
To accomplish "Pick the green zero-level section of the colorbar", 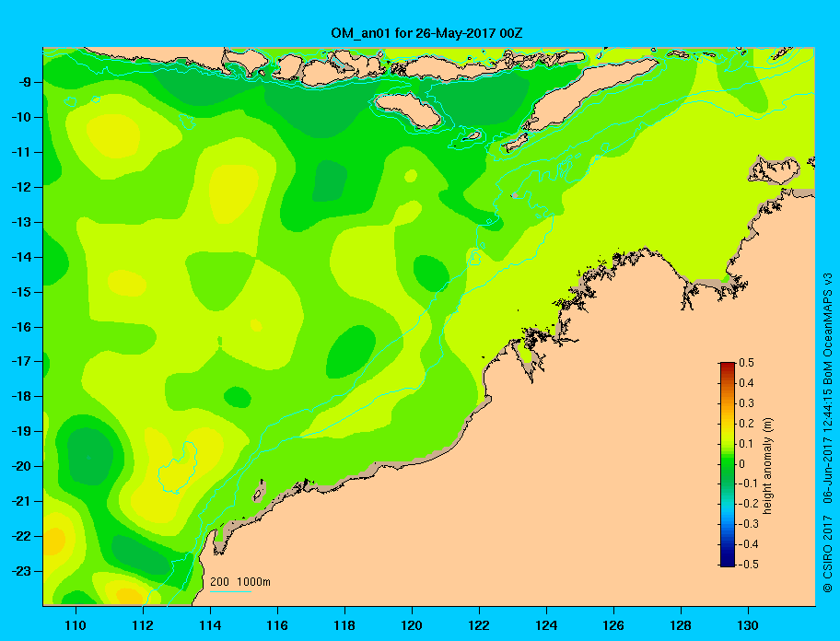I will (x=728, y=464).
